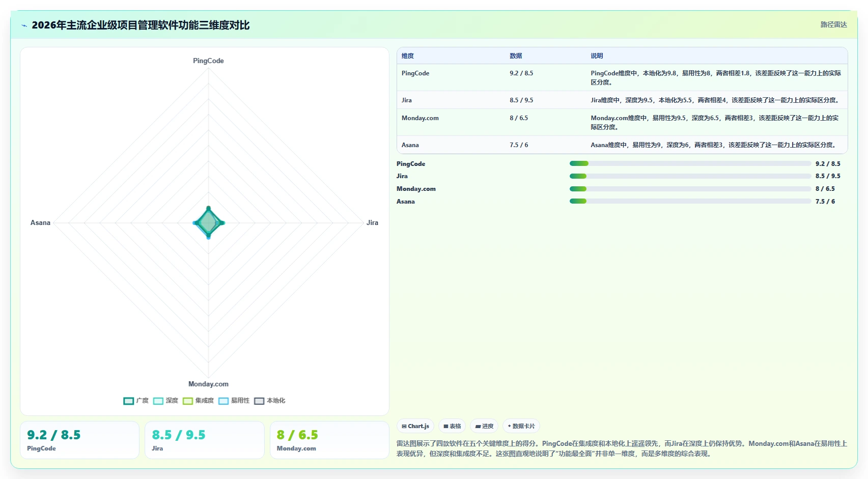Toggle the 深度 legend series

coord(165,401)
